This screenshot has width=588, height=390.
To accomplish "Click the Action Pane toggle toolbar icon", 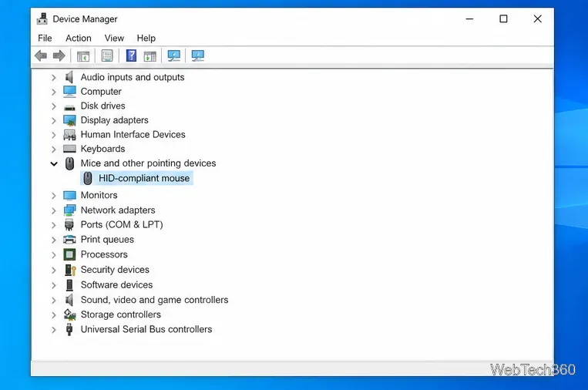I will (x=150, y=55).
